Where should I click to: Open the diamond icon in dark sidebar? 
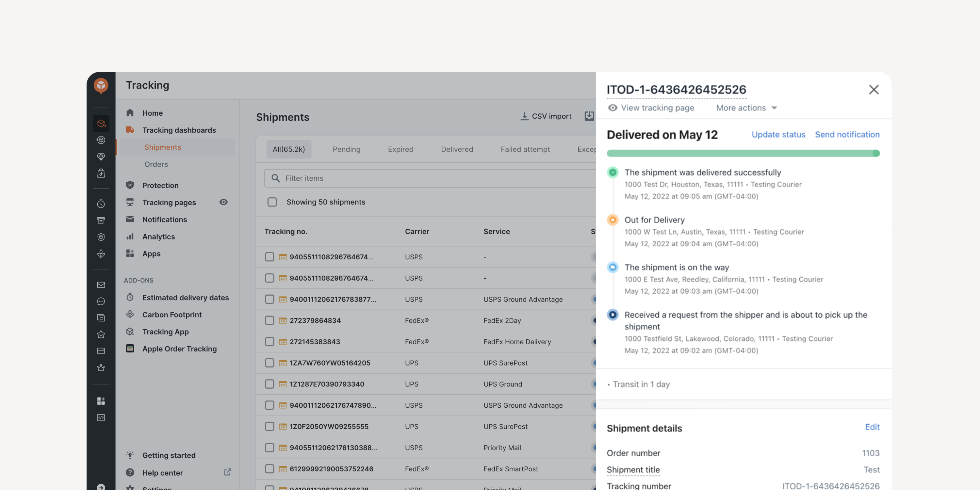(x=101, y=156)
